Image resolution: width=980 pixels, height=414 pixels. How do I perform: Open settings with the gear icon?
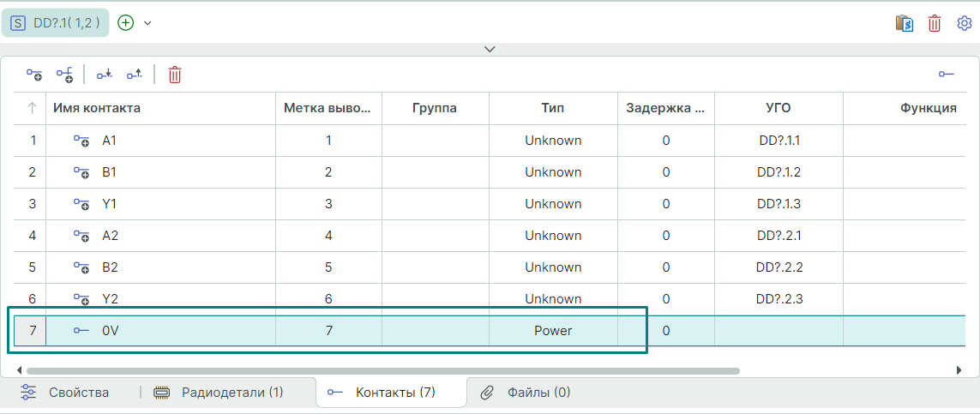click(965, 23)
